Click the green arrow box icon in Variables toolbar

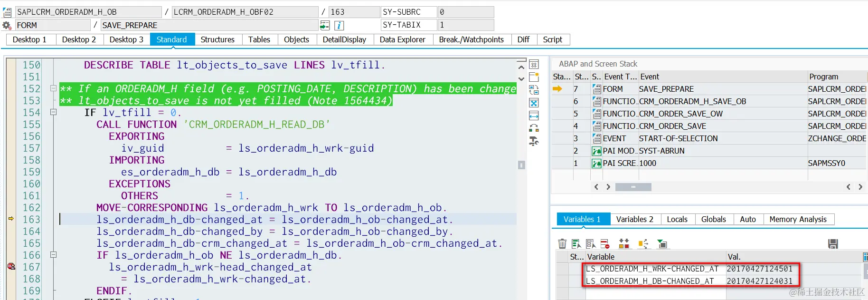click(662, 244)
